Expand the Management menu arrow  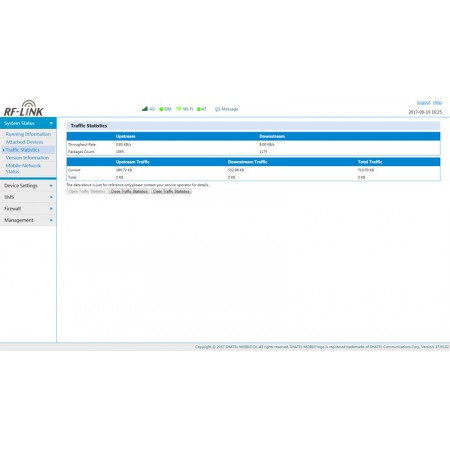coord(51,220)
